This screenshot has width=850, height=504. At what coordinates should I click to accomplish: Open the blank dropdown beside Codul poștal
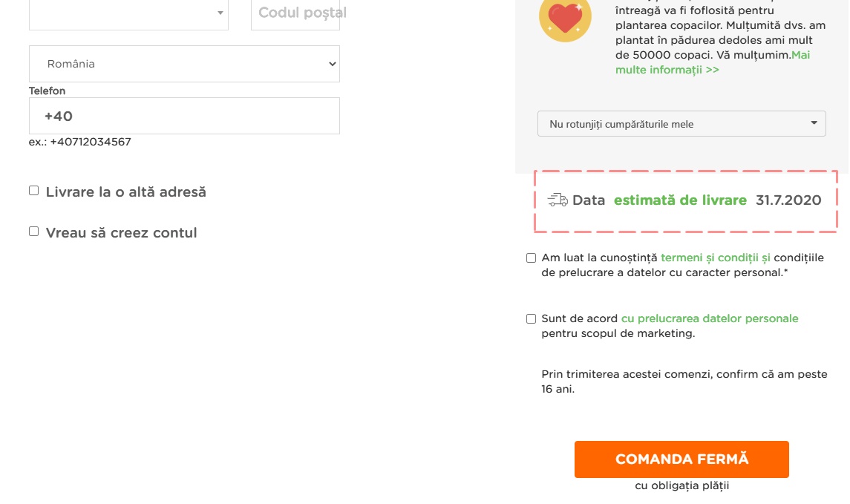pos(128,13)
